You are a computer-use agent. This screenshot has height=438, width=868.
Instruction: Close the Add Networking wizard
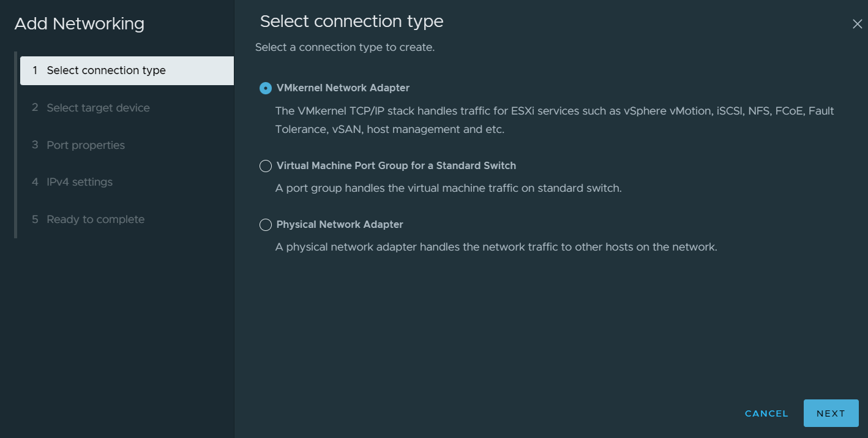(857, 24)
